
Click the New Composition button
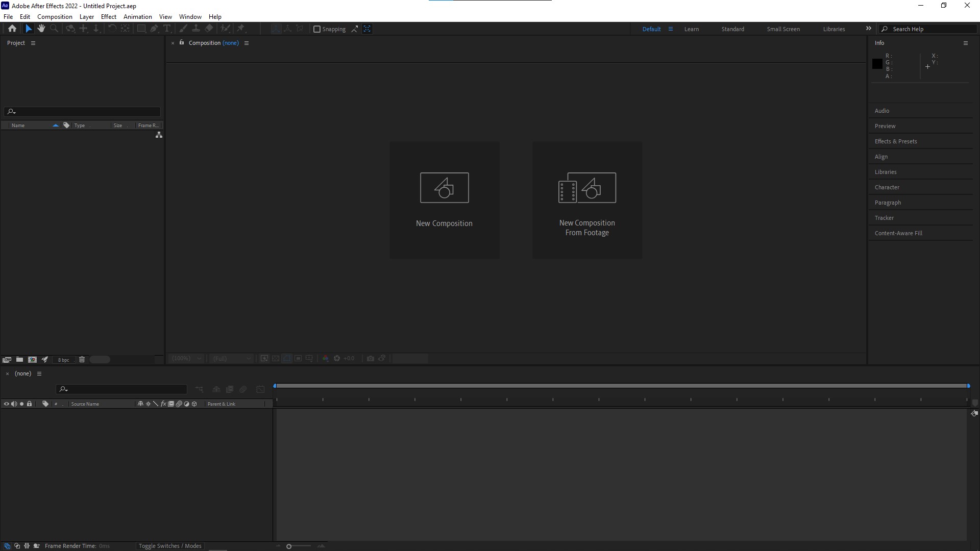[444, 200]
